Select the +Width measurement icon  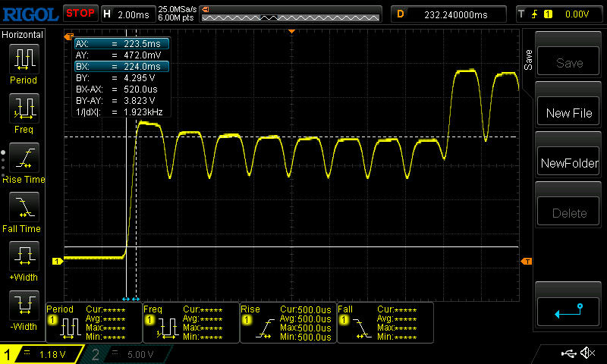pyautogui.click(x=23, y=259)
